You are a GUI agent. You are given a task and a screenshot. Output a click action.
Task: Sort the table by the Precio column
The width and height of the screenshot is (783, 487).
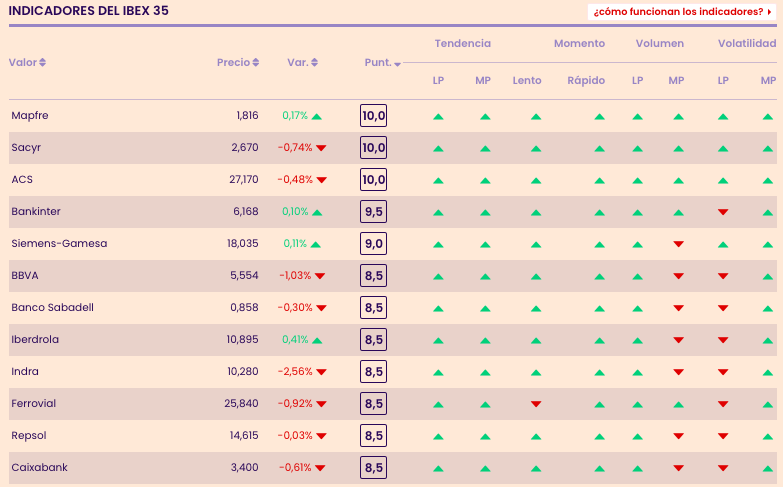[238, 62]
